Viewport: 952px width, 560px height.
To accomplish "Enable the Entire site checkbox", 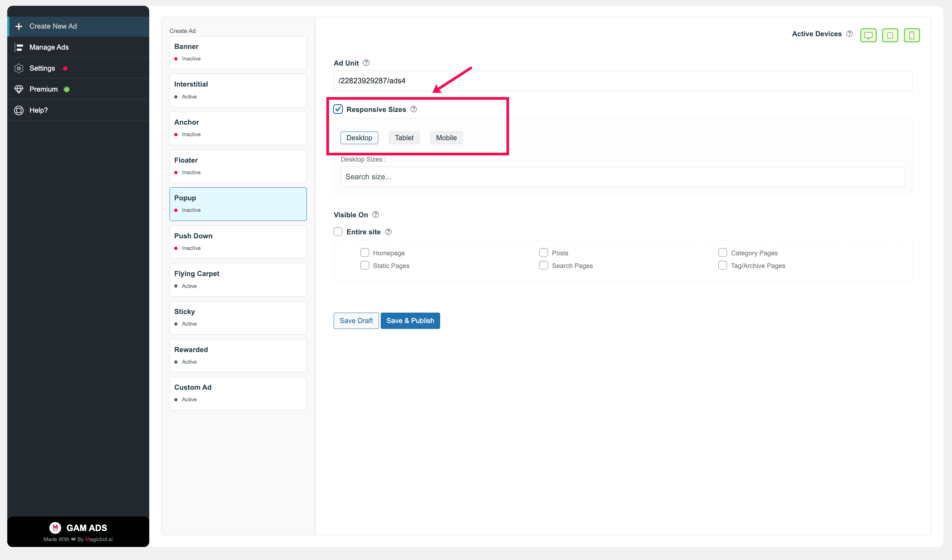I will pos(338,231).
